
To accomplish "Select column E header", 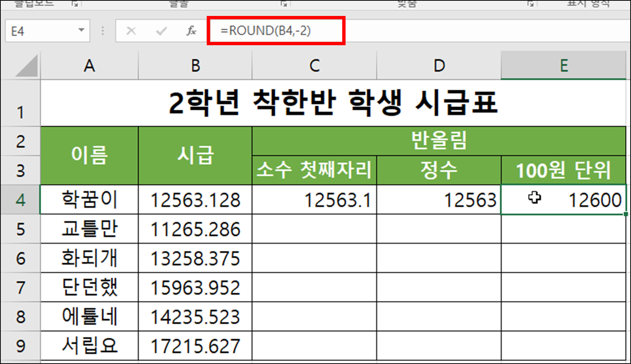I will click(564, 66).
